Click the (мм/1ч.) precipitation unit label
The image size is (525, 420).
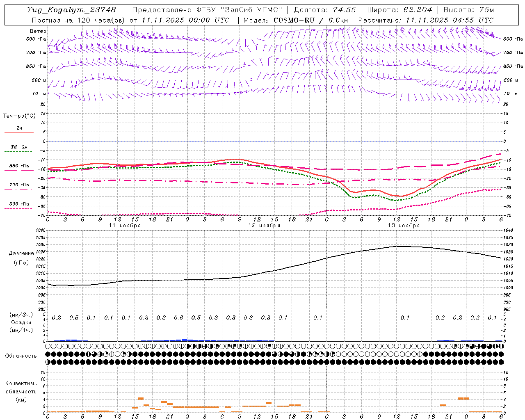click(21, 330)
